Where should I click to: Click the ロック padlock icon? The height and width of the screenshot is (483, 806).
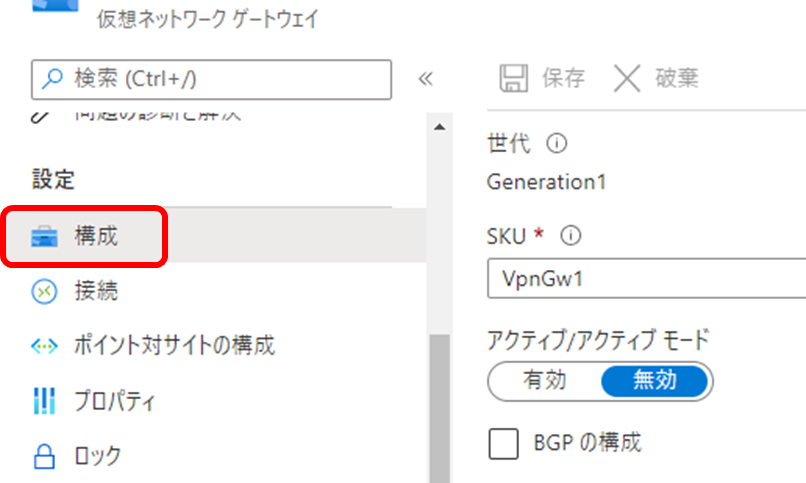click(x=44, y=456)
